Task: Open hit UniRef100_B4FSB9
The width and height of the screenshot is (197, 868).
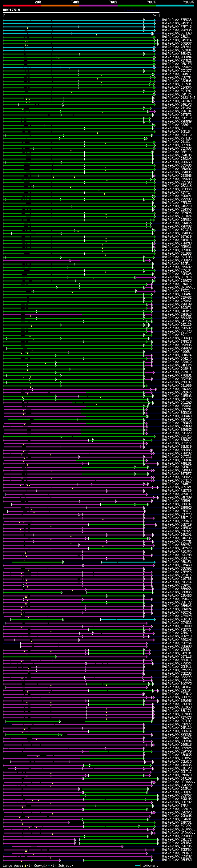Action: pos(176,497)
